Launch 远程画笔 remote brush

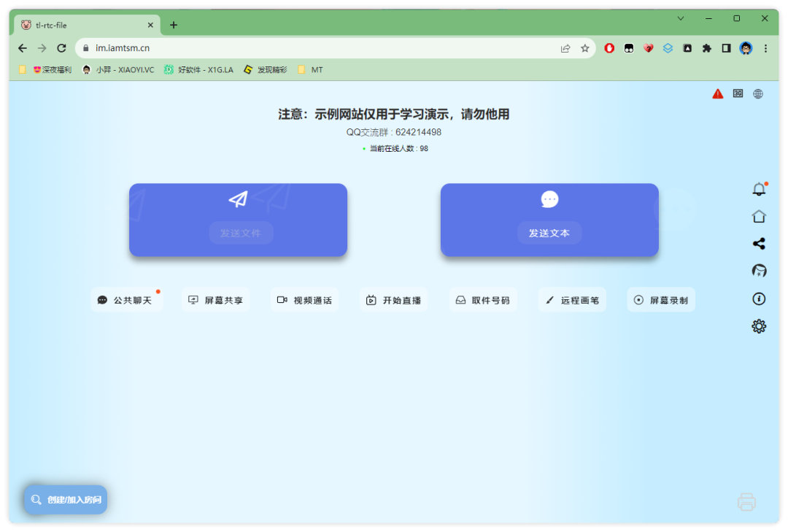click(573, 300)
